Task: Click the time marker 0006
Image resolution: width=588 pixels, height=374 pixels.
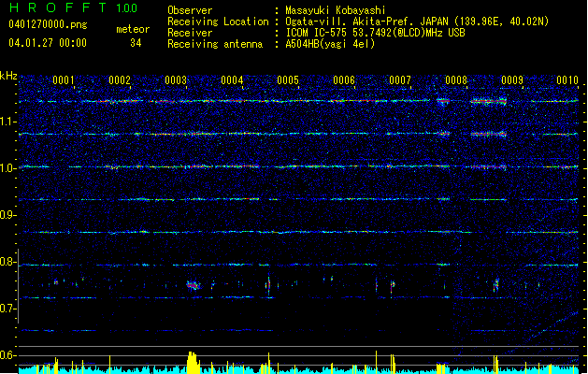Action: click(x=344, y=80)
